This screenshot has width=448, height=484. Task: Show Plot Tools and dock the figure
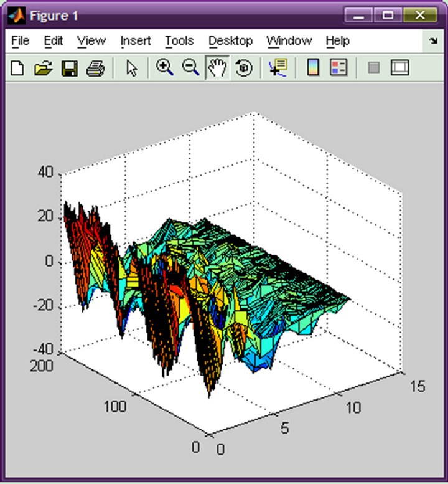coord(399,68)
